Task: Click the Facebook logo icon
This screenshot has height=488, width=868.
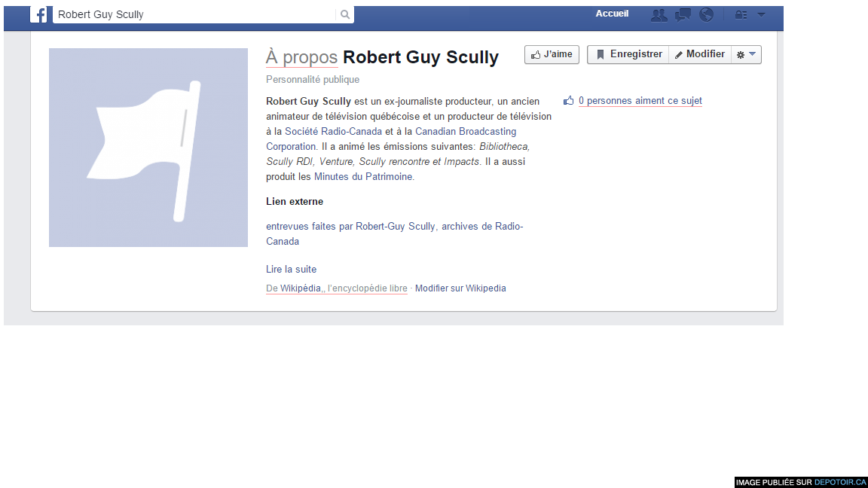Action: (38, 14)
